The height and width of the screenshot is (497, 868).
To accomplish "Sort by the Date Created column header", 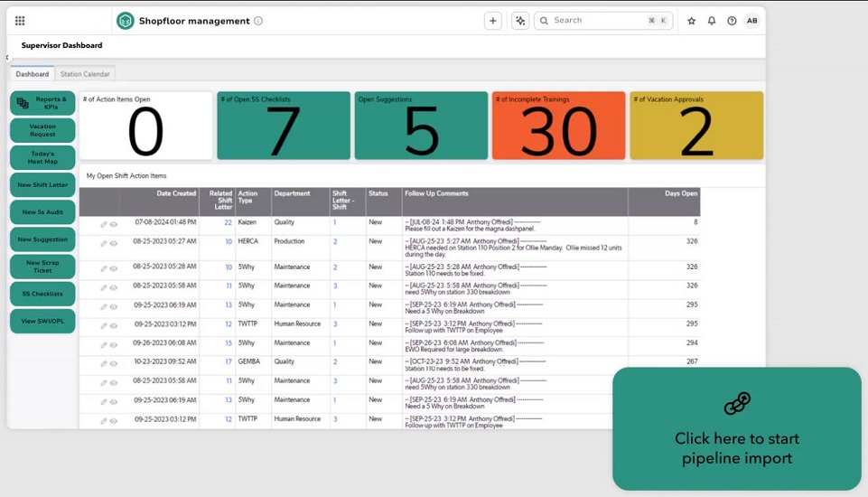I will click(176, 193).
